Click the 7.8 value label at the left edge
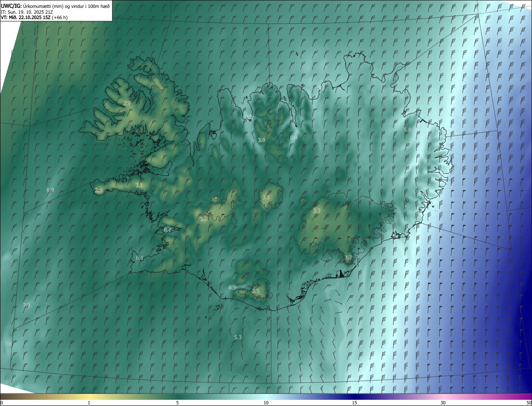Viewport: 532px width, 406px height. 8,344
